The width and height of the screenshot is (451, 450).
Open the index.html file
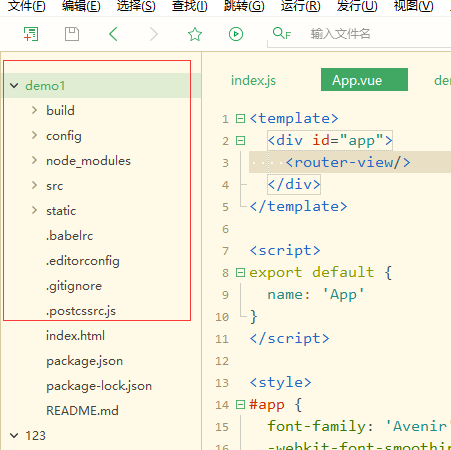75,336
